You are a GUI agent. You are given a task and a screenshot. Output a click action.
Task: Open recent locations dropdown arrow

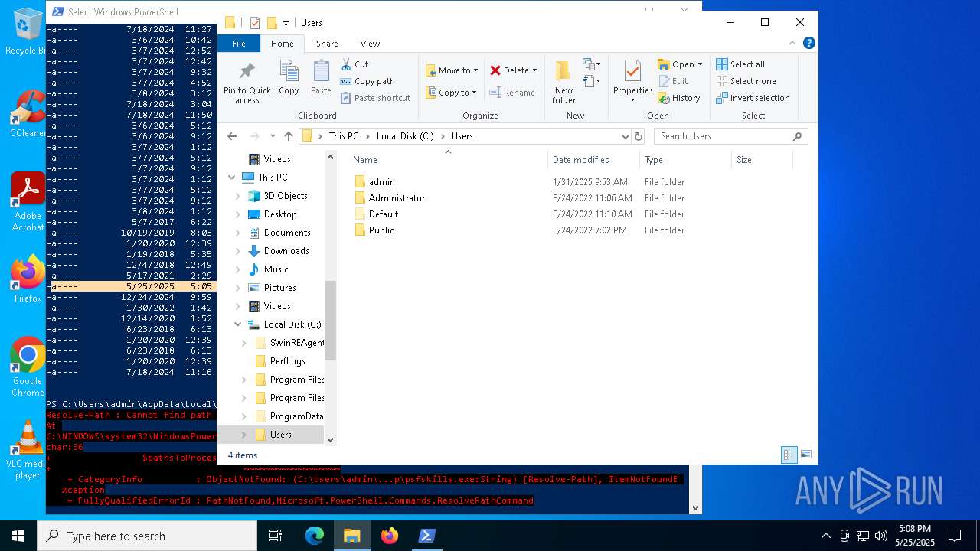tap(273, 136)
